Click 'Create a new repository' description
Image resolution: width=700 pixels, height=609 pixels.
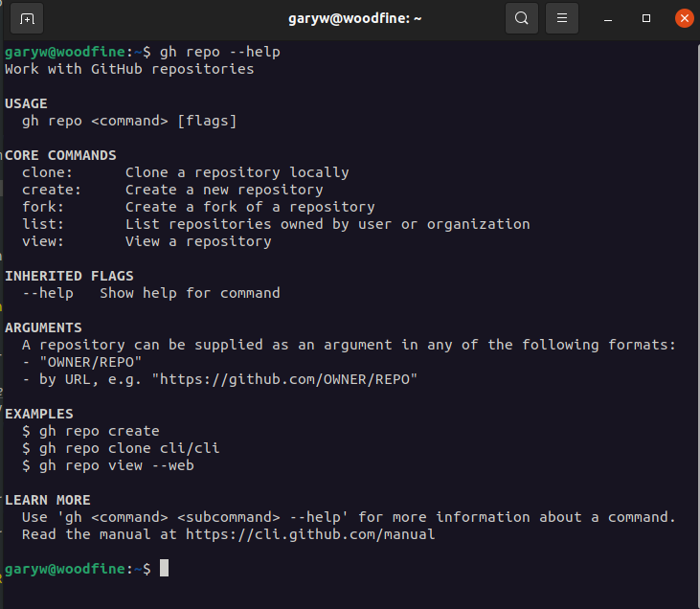[x=224, y=191]
